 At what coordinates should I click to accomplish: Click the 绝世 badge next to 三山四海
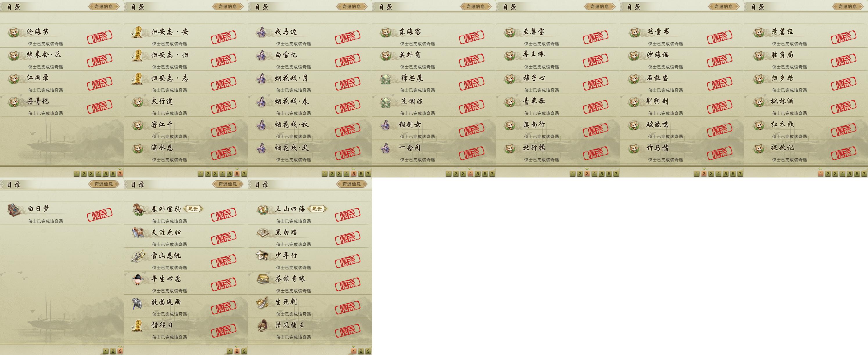coord(317,209)
